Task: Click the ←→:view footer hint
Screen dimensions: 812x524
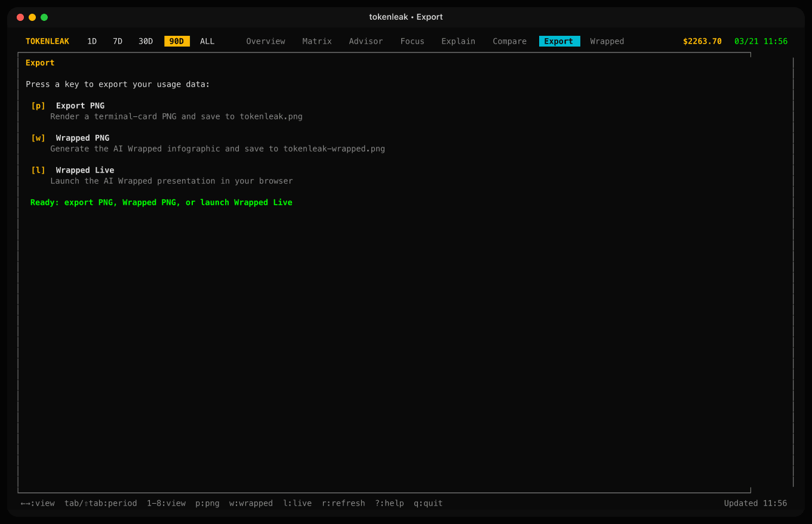Action: pos(38,503)
